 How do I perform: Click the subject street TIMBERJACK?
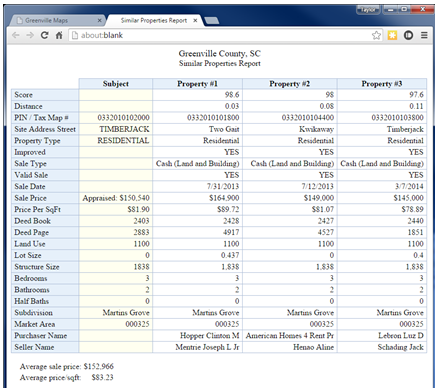pyautogui.click(x=124, y=129)
